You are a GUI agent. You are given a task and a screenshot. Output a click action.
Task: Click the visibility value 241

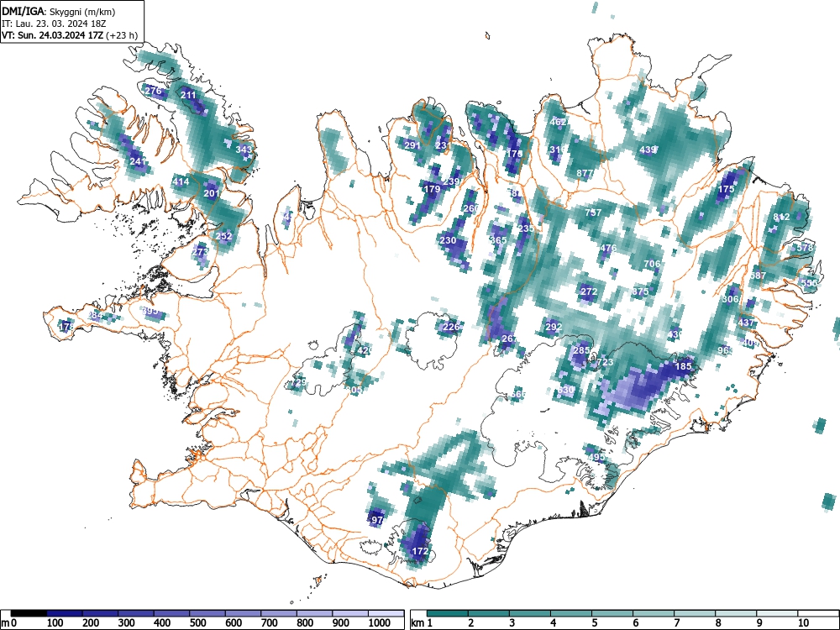(138, 161)
